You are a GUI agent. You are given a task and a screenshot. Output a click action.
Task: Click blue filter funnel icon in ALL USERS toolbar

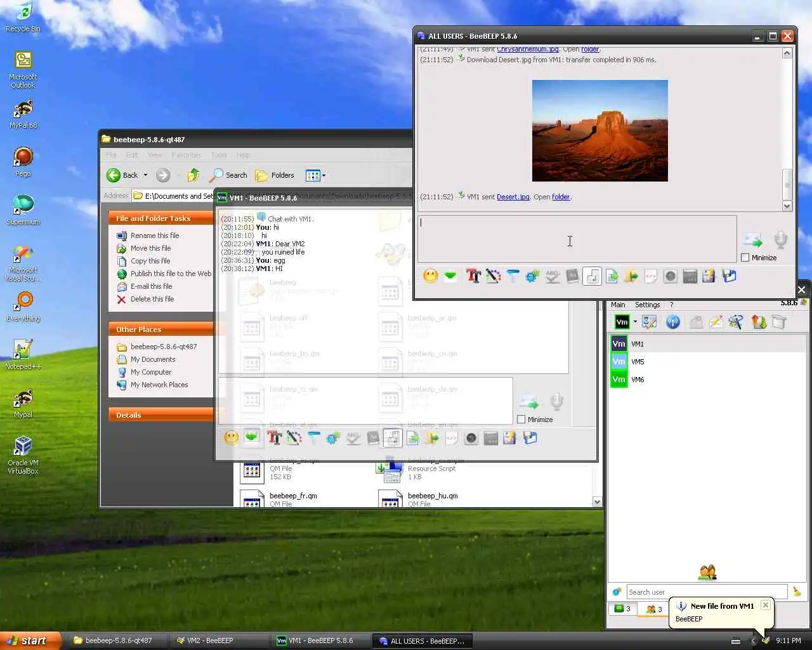513,276
